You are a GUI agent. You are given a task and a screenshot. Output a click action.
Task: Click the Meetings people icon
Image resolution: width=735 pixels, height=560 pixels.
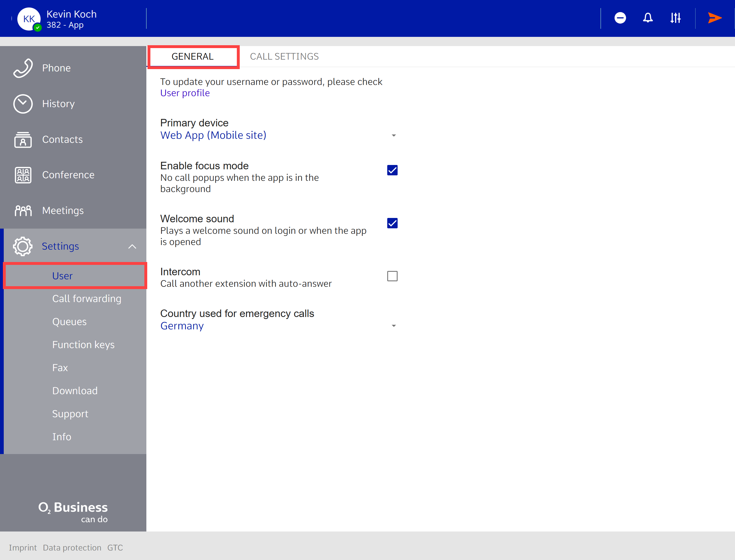tap(23, 211)
